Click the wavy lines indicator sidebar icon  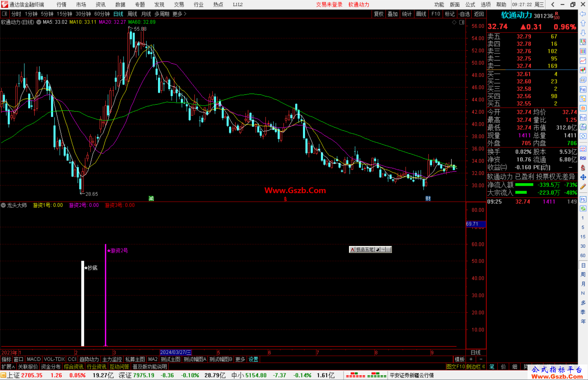tap(583, 149)
